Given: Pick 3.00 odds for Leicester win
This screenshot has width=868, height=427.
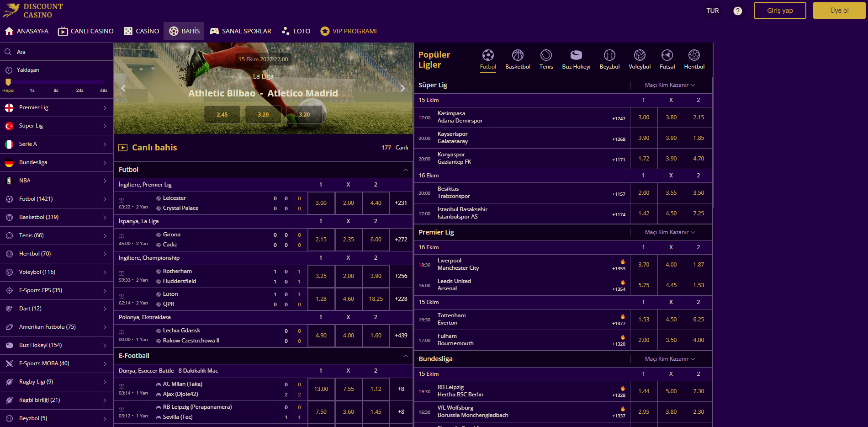Looking at the screenshot, I should click(x=321, y=203).
